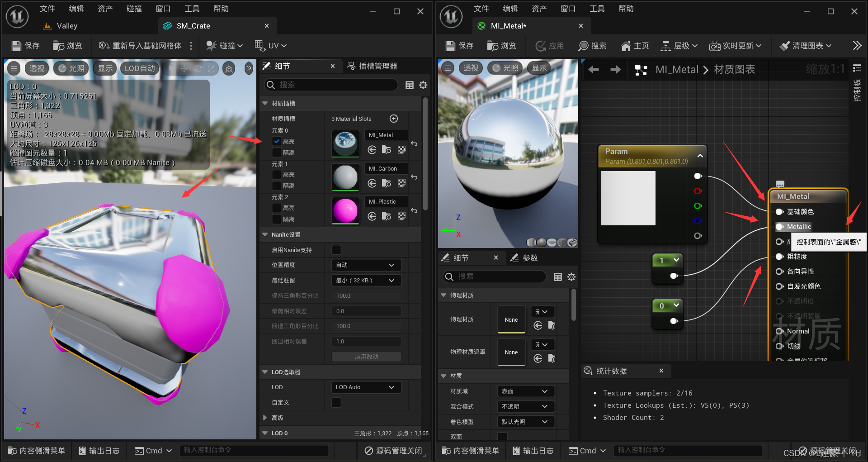Click the Home (主页) toolbar icon
This screenshot has height=462, width=868.
coord(635,46)
